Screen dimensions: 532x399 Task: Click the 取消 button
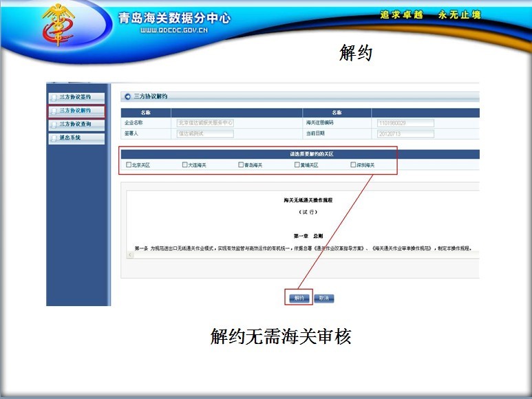click(323, 299)
